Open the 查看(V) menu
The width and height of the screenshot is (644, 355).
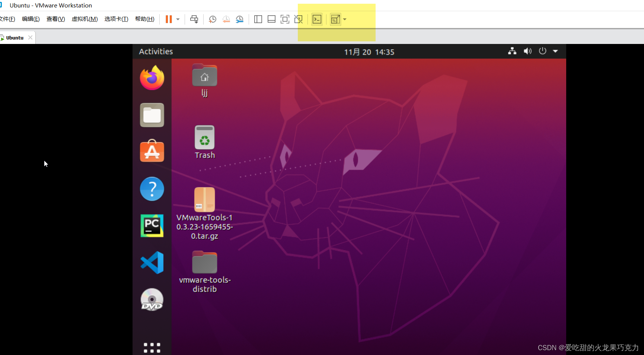tap(55, 19)
